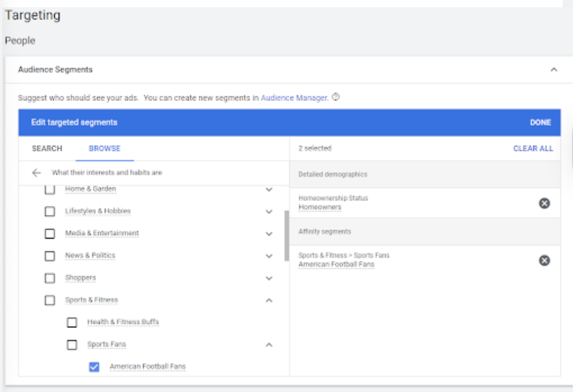Open the Audience Manager link
Screen dimensions: 573x392
coord(294,98)
